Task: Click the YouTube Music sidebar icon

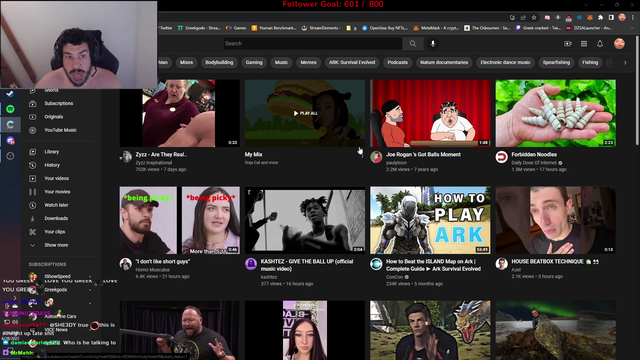Action: [33, 130]
